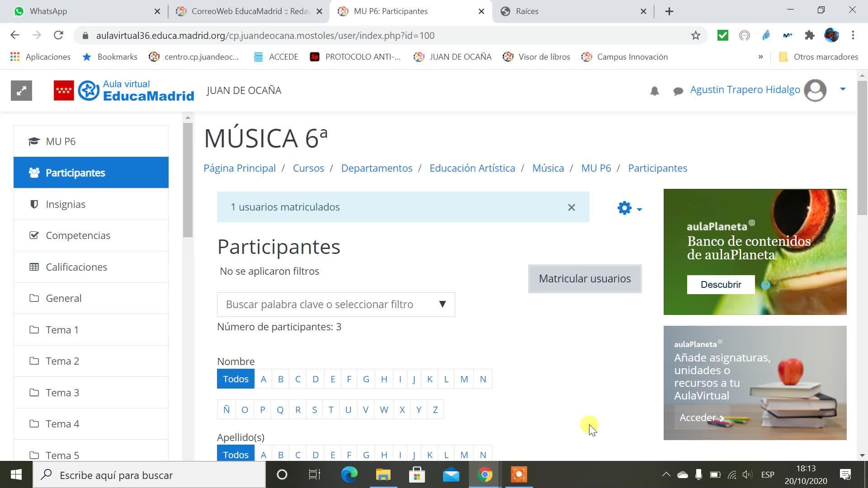Click the notifications bell icon
This screenshot has height=488, width=868.
[x=654, y=91]
